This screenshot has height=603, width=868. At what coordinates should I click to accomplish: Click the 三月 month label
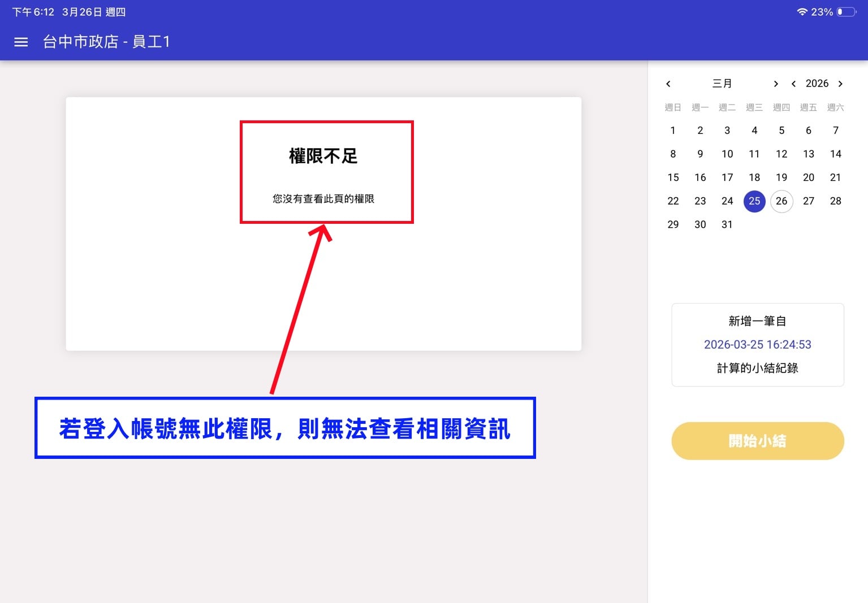pos(722,84)
